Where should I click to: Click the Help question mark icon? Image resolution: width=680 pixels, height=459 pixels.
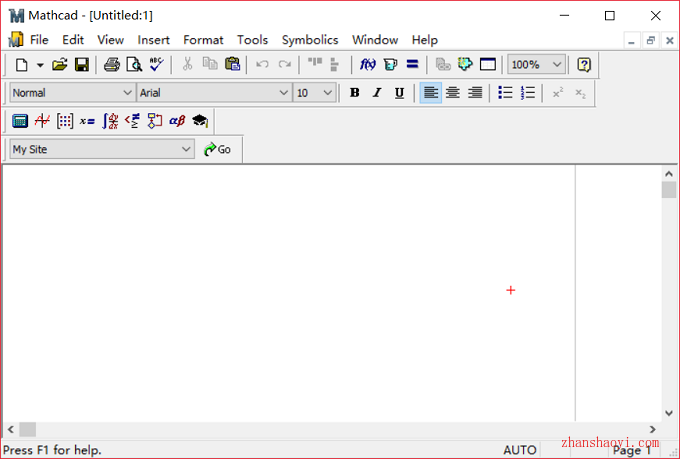[584, 65]
